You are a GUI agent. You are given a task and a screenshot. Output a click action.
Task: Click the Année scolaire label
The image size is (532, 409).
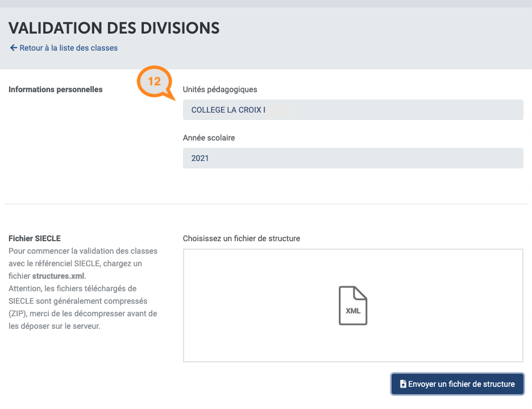point(209,138)
